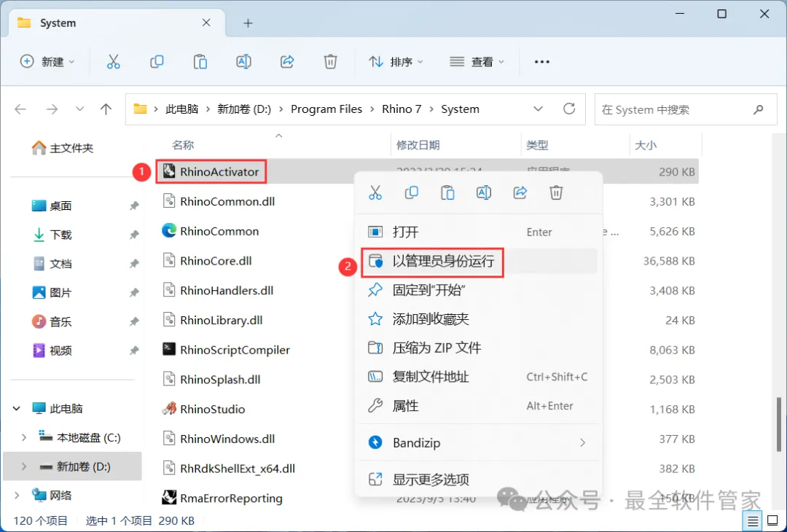Click the Paste icon in the context menu

coord(447,192)
